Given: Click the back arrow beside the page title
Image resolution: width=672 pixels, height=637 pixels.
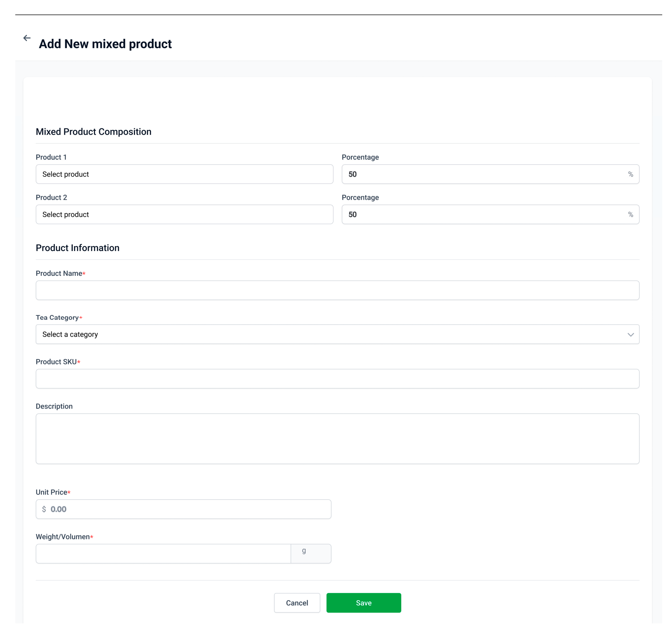Looking at the screenshot, I should coord(27,38).
